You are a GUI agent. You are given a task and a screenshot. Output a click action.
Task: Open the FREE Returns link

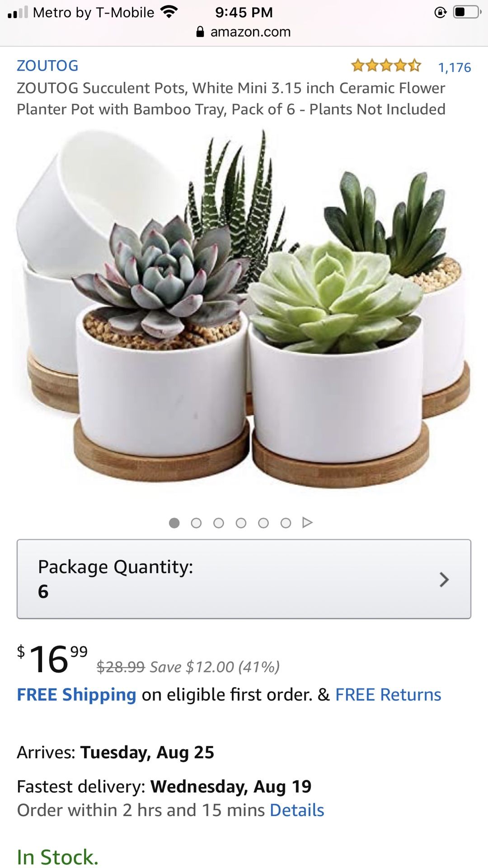(388, 695)
